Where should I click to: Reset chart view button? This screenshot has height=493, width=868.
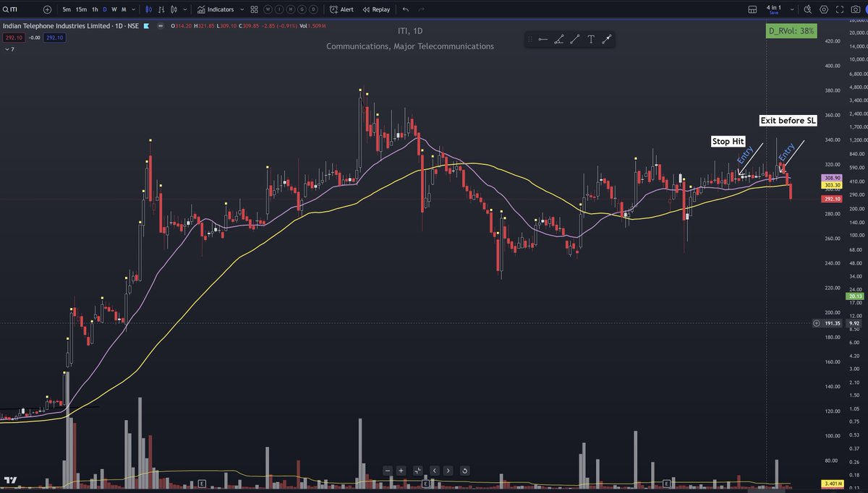tap(464, 471)
